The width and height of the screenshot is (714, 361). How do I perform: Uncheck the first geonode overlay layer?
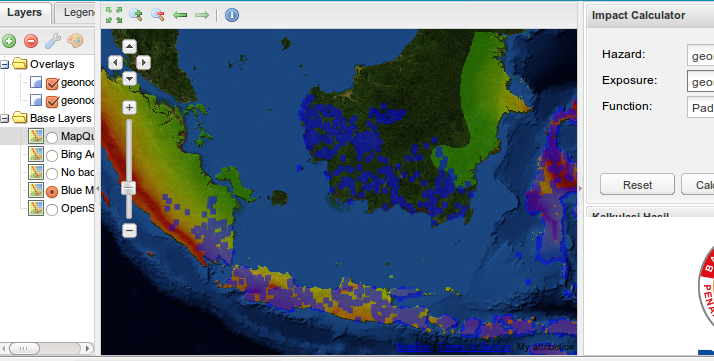[x=52, y=83]
